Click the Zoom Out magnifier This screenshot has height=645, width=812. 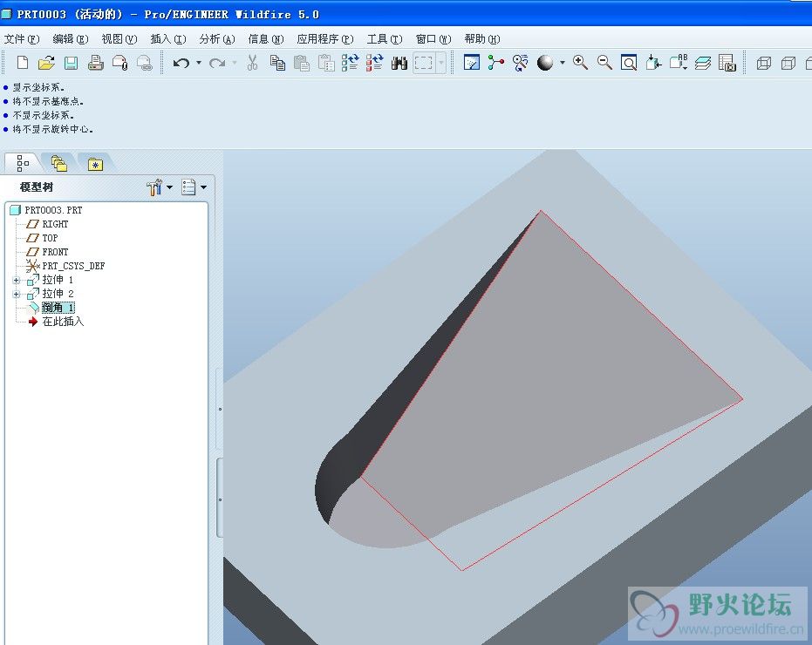[604, 63]
